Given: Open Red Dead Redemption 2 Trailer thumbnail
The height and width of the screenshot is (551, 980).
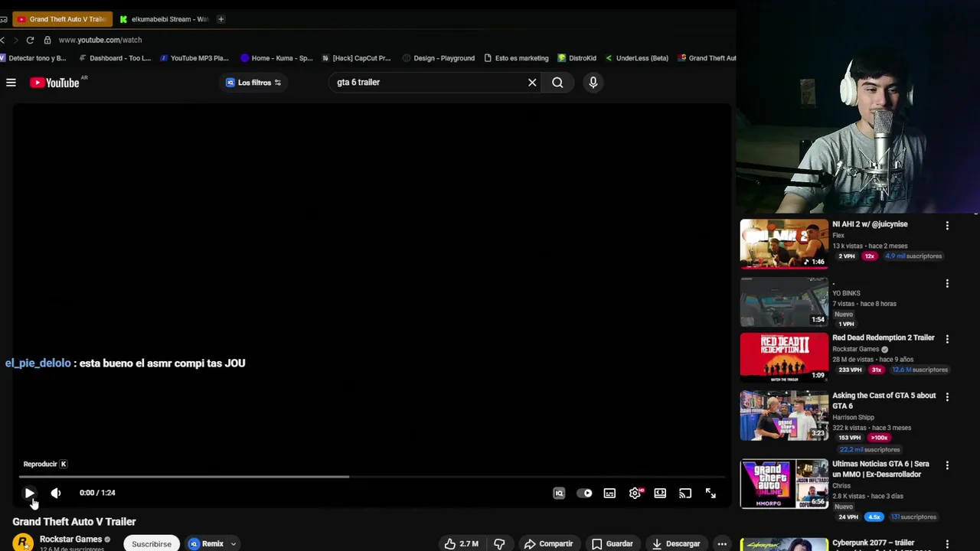Looking at the screenshot, I should pos(784,357).
